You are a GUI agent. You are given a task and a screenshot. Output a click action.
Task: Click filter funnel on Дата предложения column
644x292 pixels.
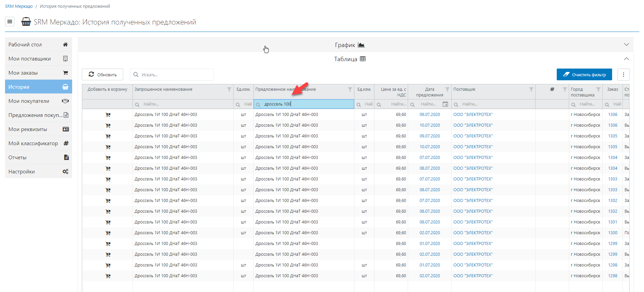click(x=447, y=89)
